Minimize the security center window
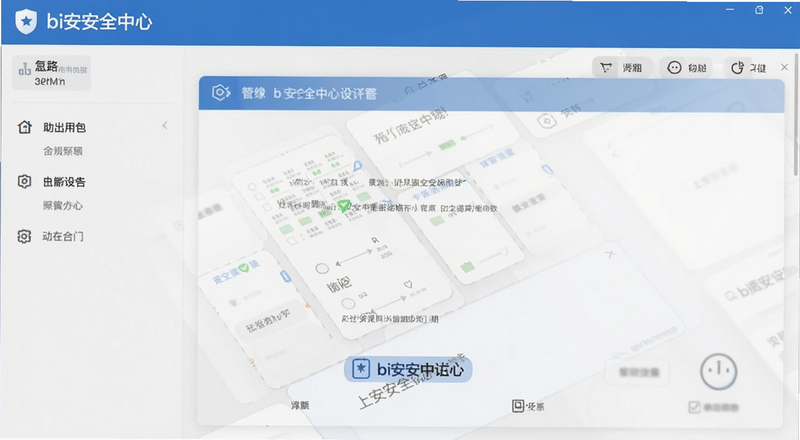 (730, 10)
